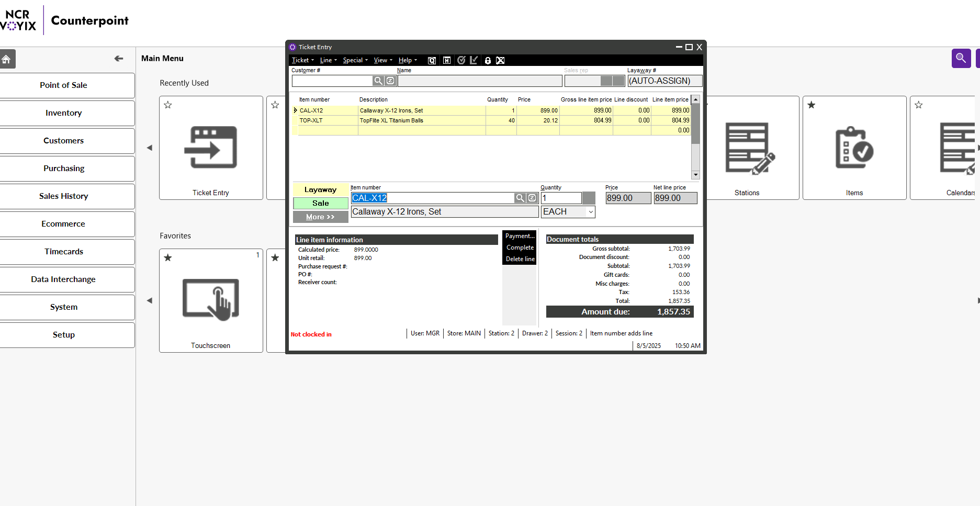
Task: Toggle the star on the Items tile
Action: [x=811, y=105]
